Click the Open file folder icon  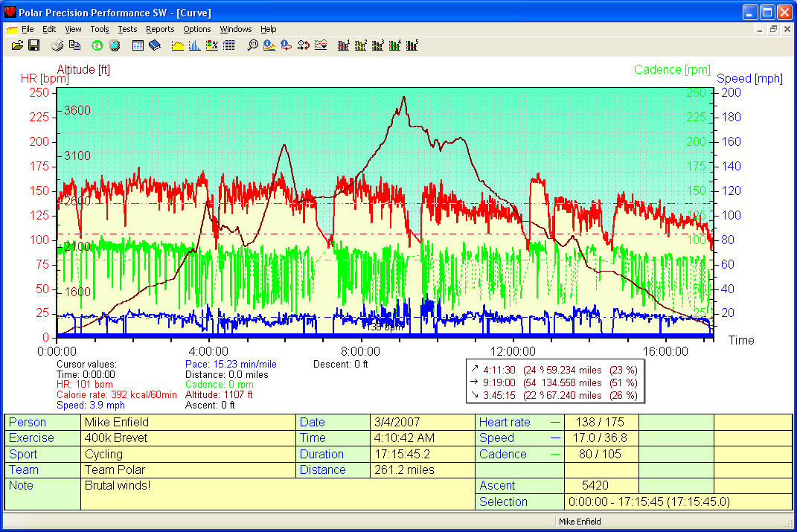(x=18, y=45)
